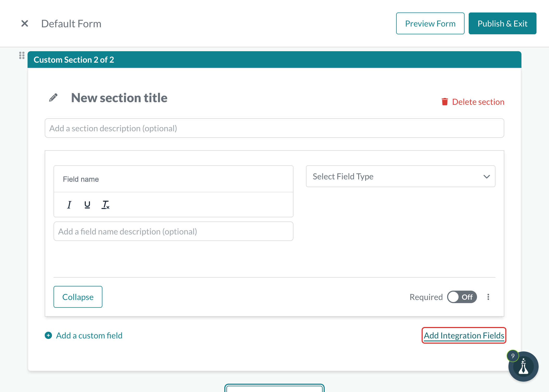Screen dimensions: 549x392
Task: Click the New section title heading
Action: click(119, 98)
